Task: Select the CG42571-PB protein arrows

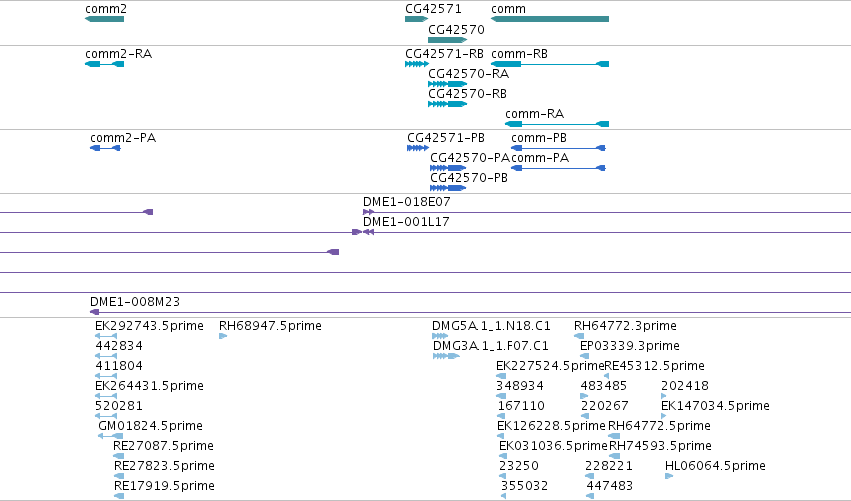Action: [x=418, y=148]
